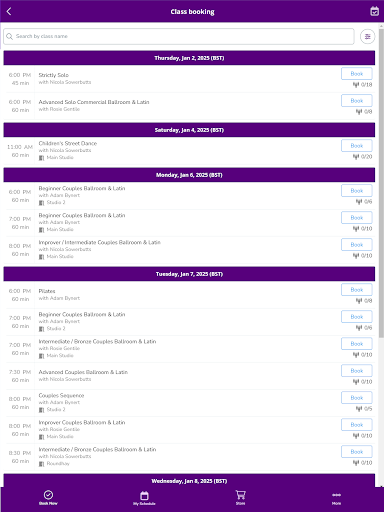Open Book Now tab icon
The height and width of the screenshot is (512, 384).
point(48,495)
